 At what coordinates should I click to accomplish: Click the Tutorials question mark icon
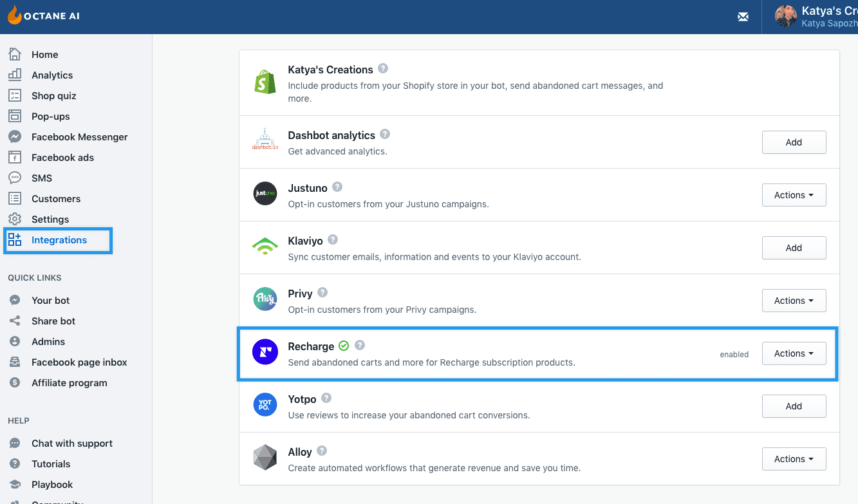[15, 463]
